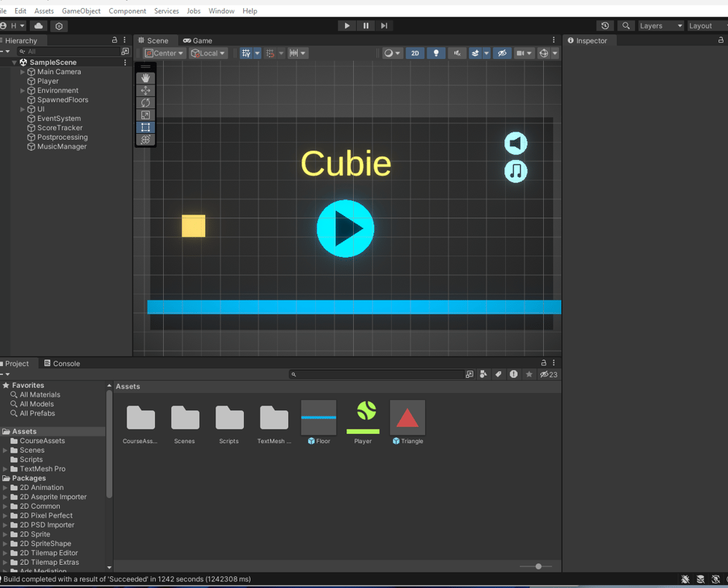728x588 pixels.
Task: Open Scene view more options menu
Action: click(553, 40)
